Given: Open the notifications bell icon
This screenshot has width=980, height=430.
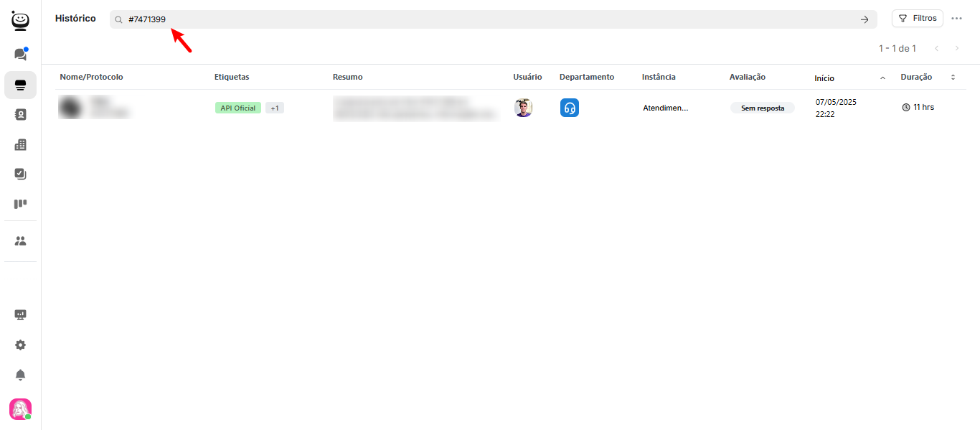Looking at the screenshot, I should coord(20,375).
